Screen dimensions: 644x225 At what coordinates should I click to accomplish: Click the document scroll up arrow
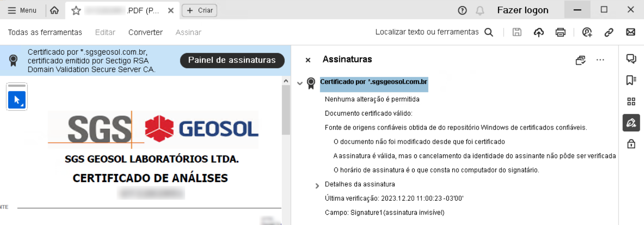(286, 81)
